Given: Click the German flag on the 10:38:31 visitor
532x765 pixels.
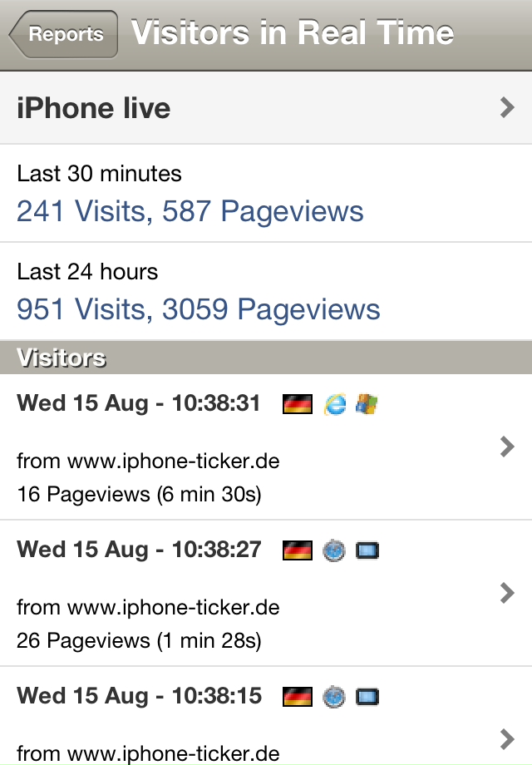Looking at the screenshot, I should coord(297,405).
